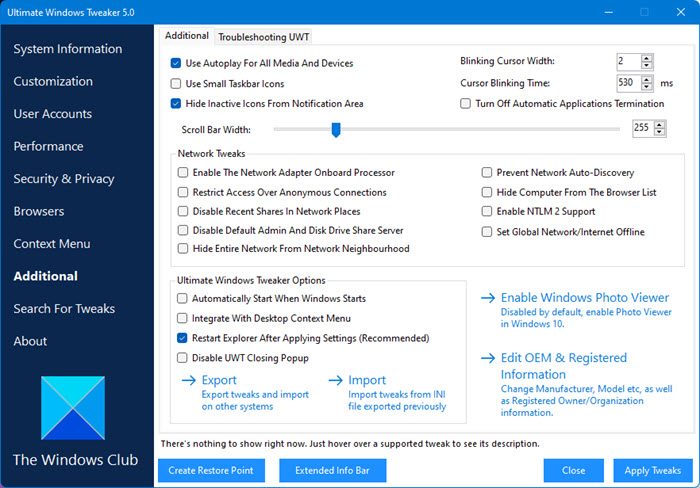Open Search For Tweaks section
700x488 pixels.
click(x=64, y=309)
